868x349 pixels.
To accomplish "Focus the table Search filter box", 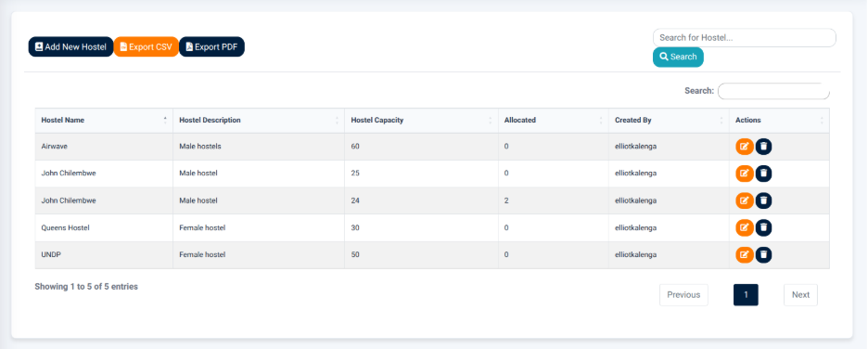I will [773, 91].
